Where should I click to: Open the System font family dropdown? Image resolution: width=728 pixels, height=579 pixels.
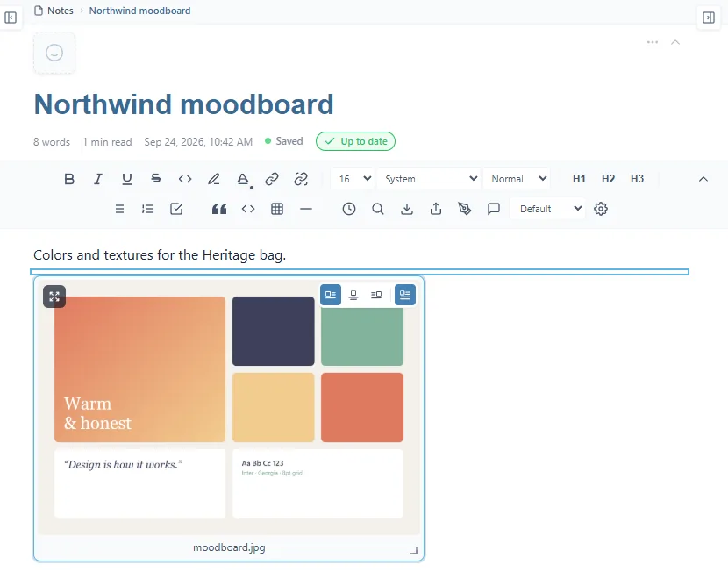tap(430, 179)
